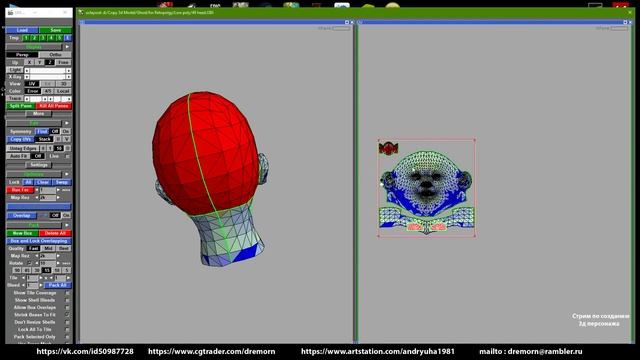Set Auto Fit to Off
The height and width of the screenshot is (360, 640).
click(38, 156)
